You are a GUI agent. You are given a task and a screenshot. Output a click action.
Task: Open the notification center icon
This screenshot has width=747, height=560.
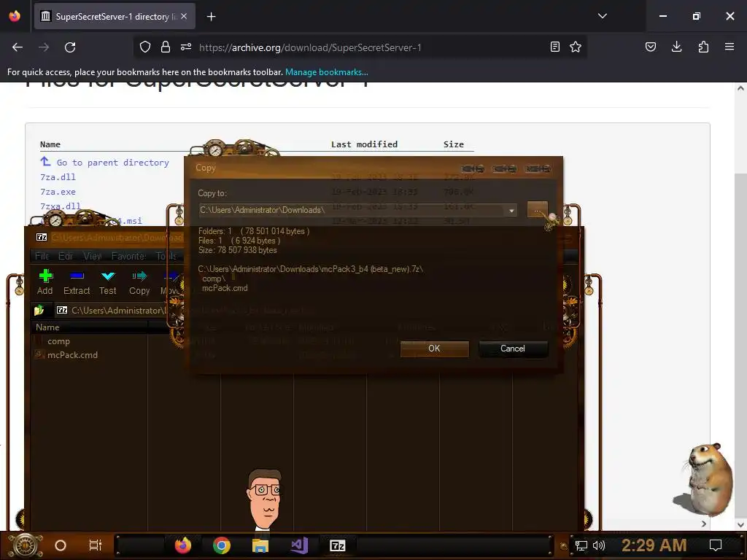[716, 545]
